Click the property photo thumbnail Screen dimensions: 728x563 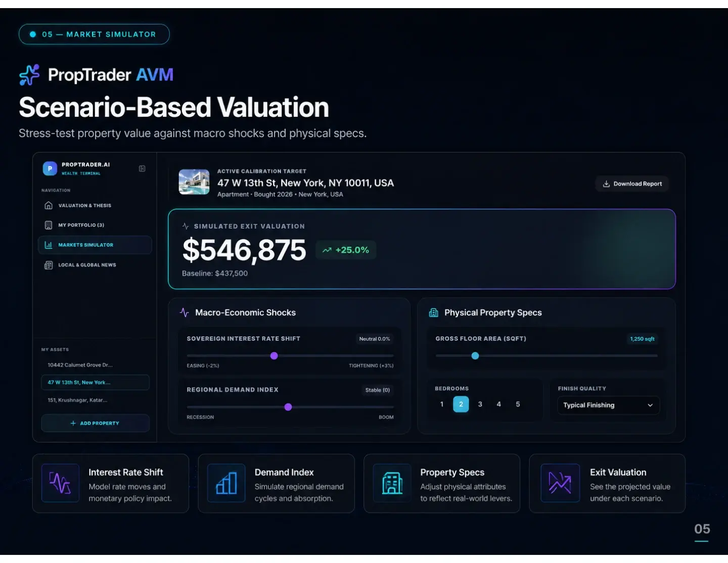pyautogui.click(x=194, y=182)
